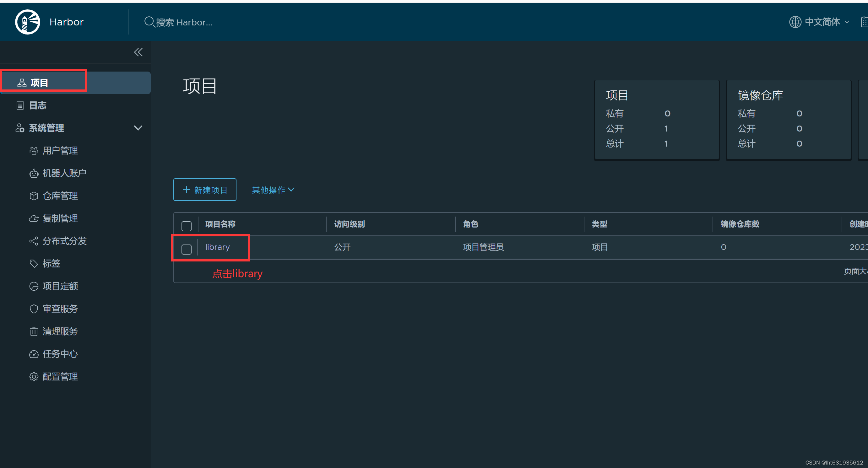Click the 类型 column header
Viewport: 868px width, 468px height.
(599, 224)
